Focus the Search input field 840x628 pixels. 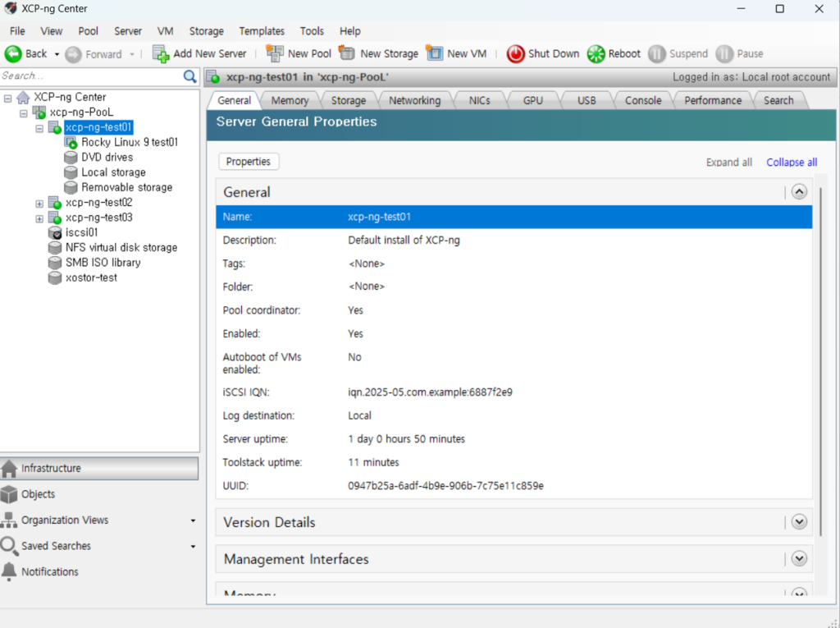[91, 76]
